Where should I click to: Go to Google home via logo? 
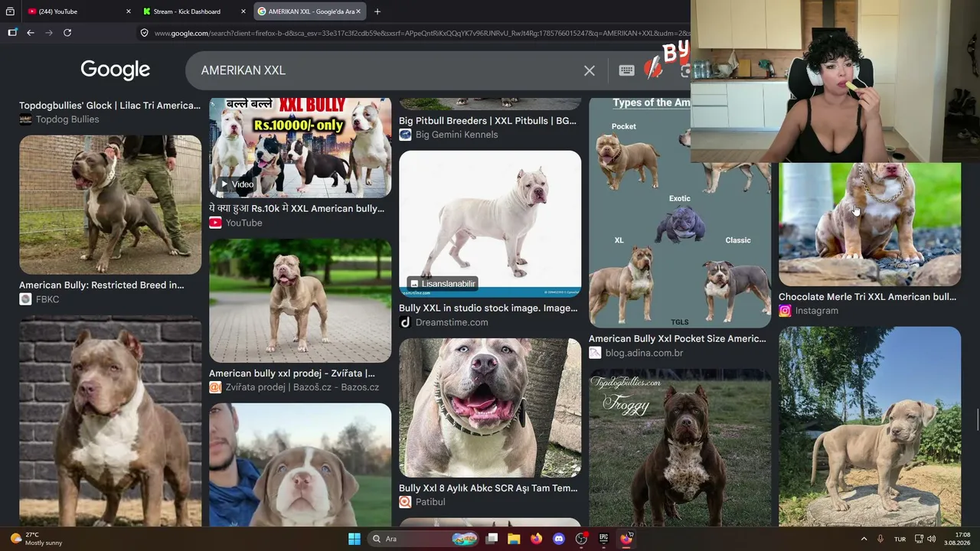(x=115, y=70)
